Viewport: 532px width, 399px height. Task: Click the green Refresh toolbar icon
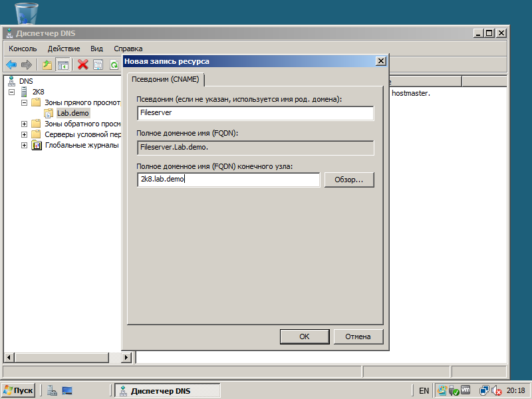(114, 65)
